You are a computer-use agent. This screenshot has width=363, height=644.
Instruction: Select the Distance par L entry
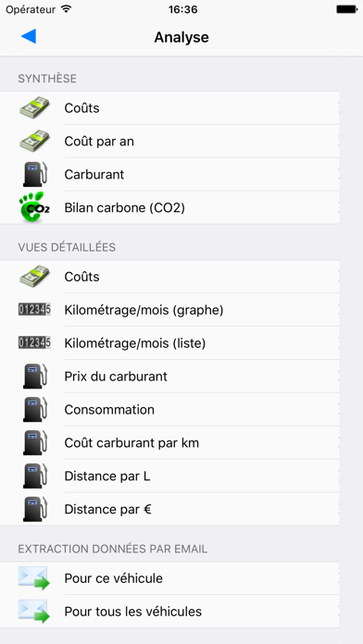point(169,476)
